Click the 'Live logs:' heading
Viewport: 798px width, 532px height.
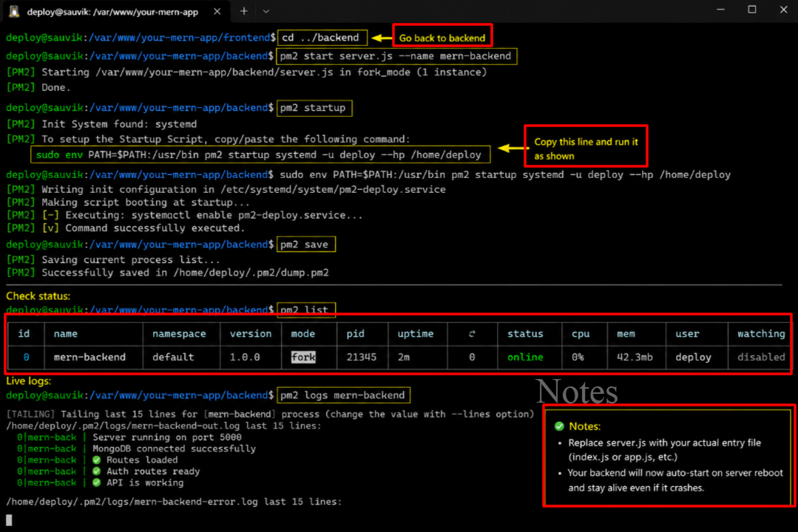[29, 381]
